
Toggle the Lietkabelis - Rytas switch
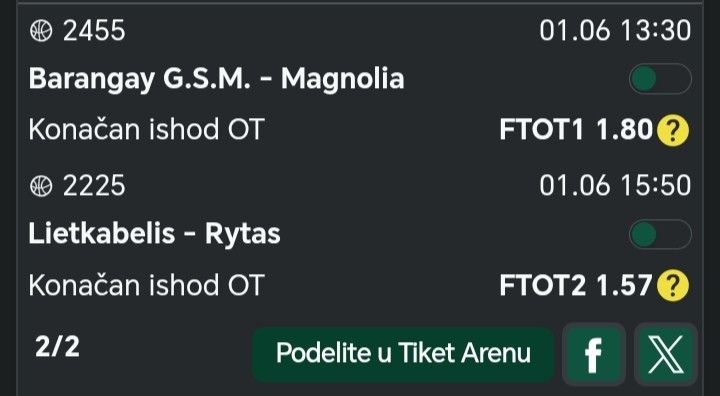(x=660, y=234)
